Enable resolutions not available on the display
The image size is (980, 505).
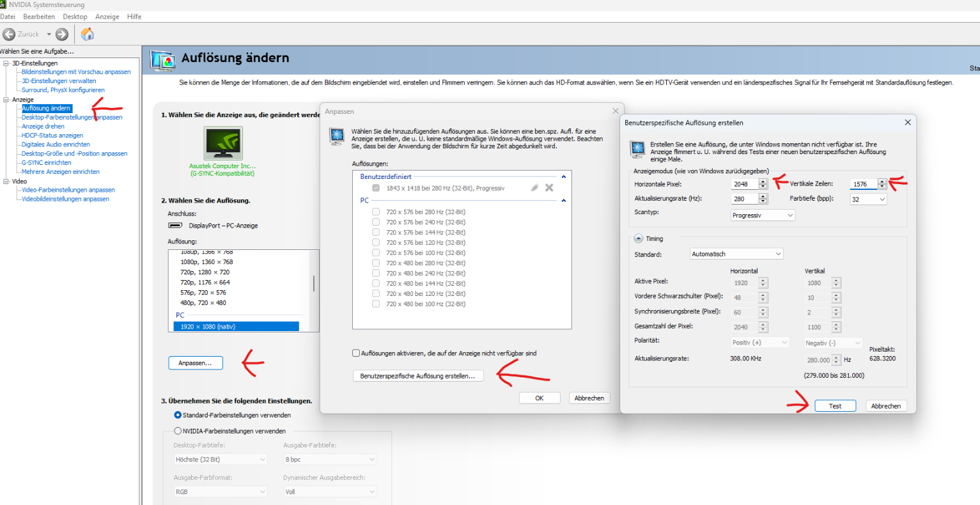[x=356, y=353]
